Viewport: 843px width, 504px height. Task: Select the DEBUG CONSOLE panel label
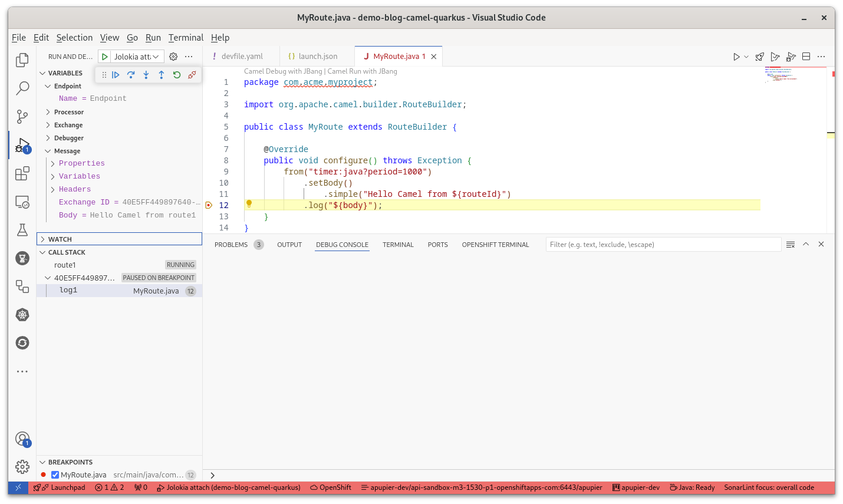[342, 244]
